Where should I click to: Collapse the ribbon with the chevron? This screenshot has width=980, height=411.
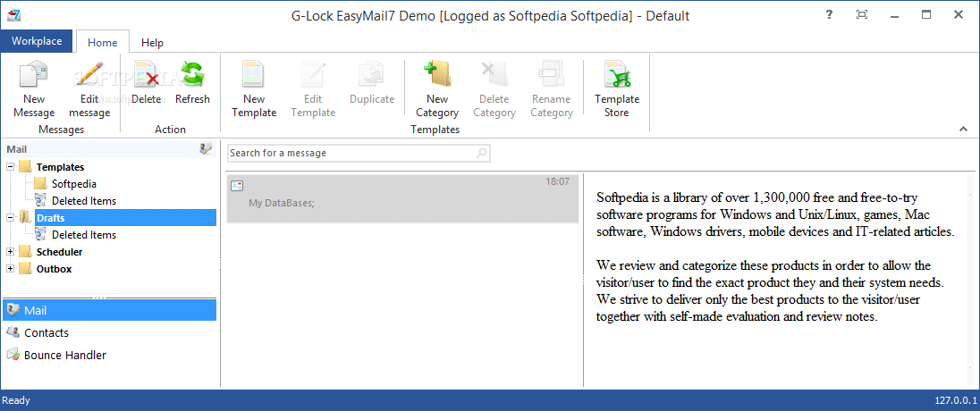click(x=964, y=130)
